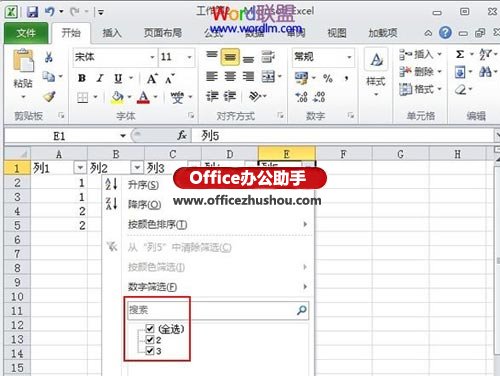Click the text orientation icon
500x376 pixels.
pyautogui.click(x=255, y=96)
